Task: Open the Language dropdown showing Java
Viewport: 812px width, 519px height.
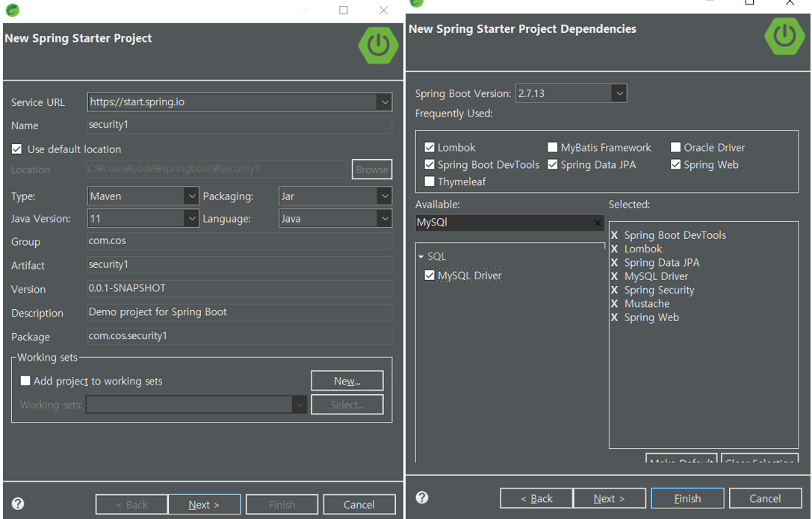Action: 385,218
